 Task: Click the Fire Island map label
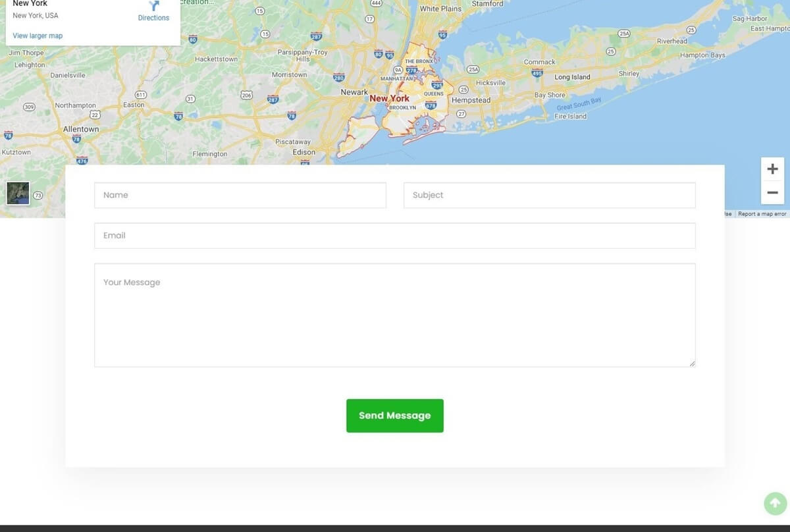tap(570, 117)
